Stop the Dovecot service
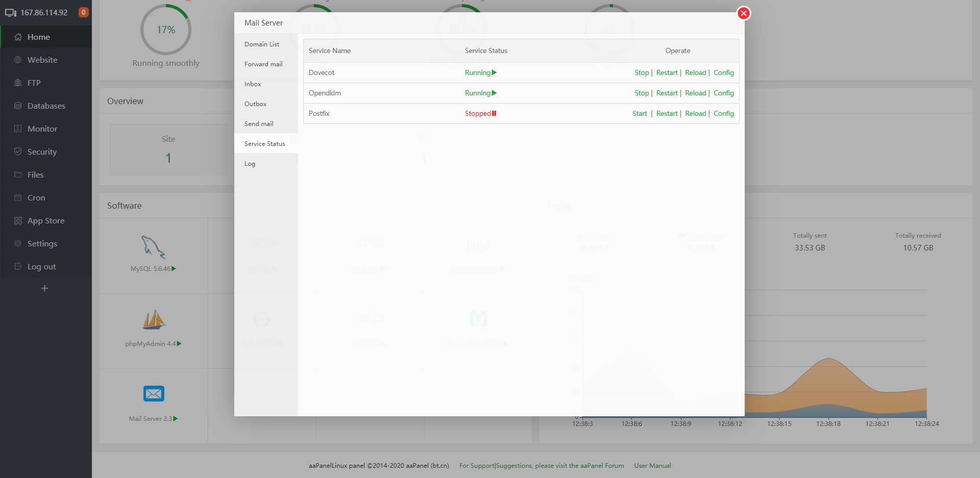Screen dimensions: 980x478 (642, 73)
